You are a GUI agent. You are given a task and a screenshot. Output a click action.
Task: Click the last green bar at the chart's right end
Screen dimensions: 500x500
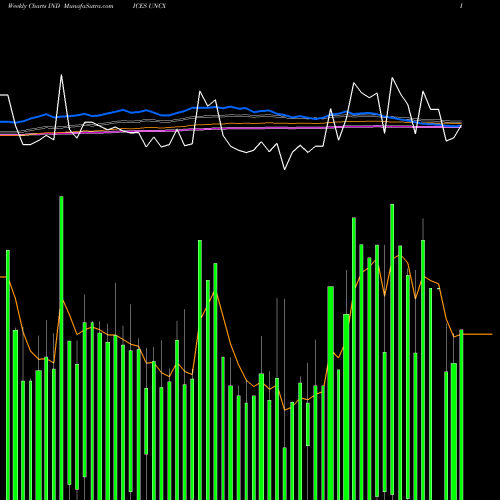[461, 415]
